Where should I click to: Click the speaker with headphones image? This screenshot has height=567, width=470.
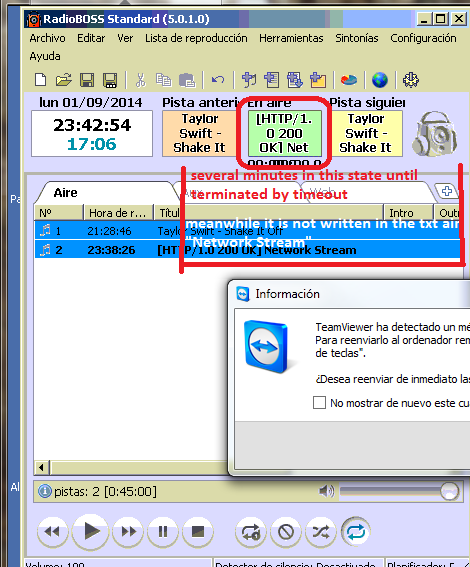tap(434, 134)
